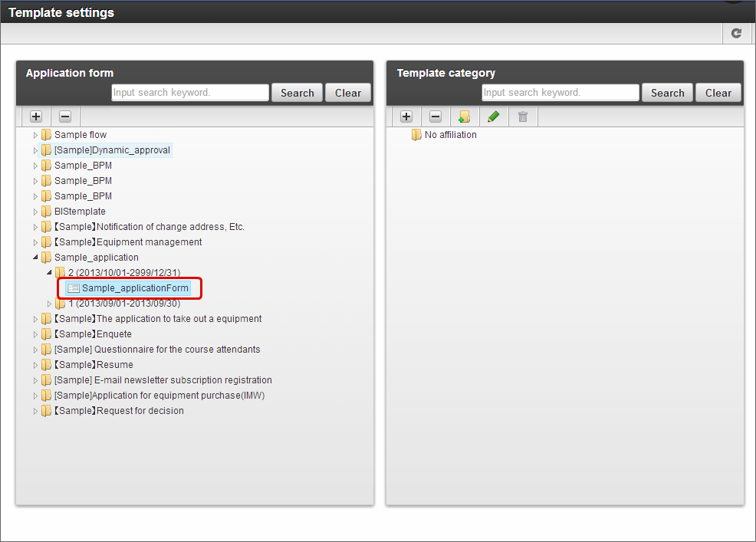The width and height of the screenshot is (756, 542).
Task: Select 【Sample】Request for decision item
Action: 119,411
